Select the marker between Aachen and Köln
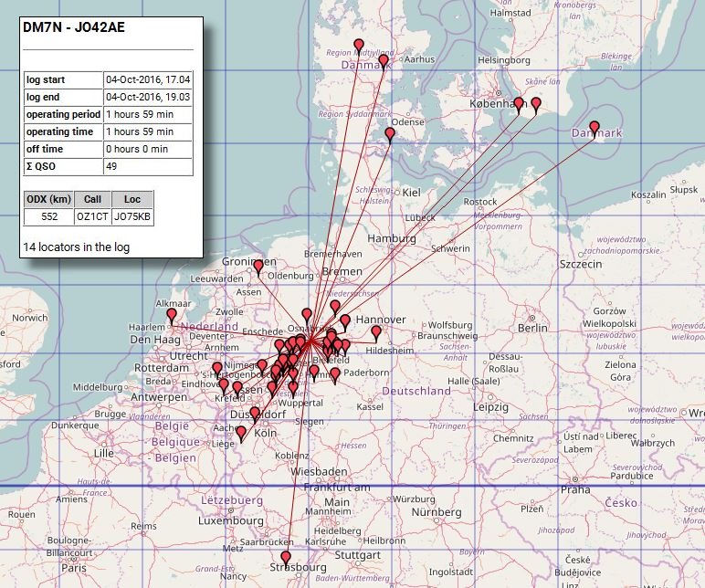705x588 pixels. (241, 432)
